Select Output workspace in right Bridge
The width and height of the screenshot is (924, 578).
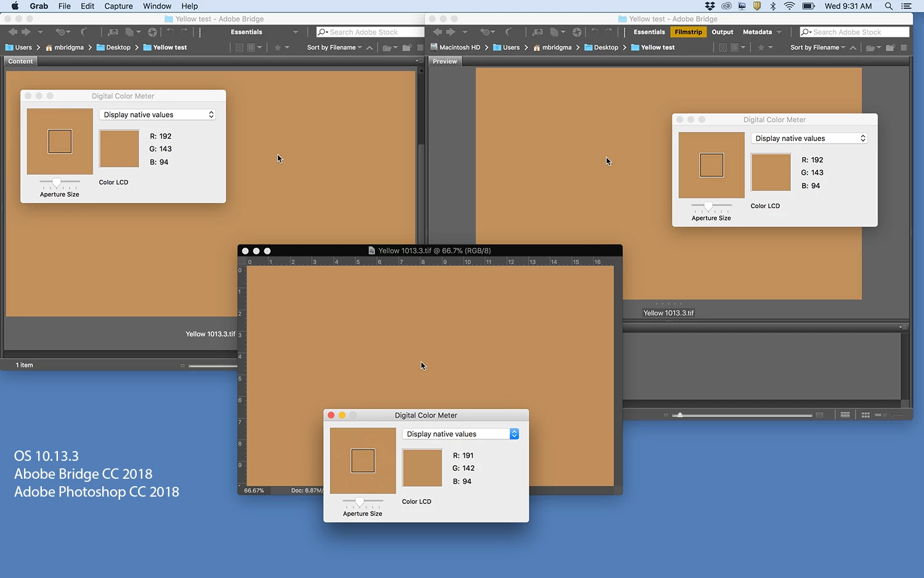(722, 32)
